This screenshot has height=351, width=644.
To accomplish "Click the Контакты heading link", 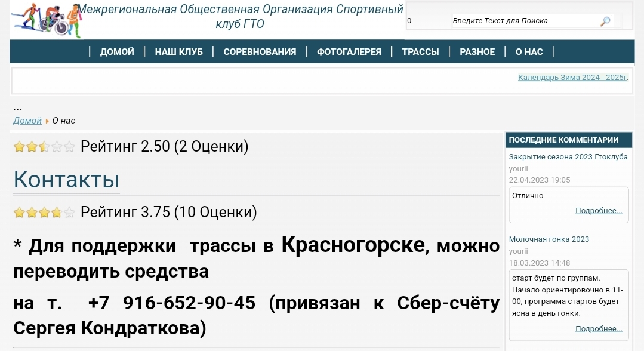I will 66,180.
